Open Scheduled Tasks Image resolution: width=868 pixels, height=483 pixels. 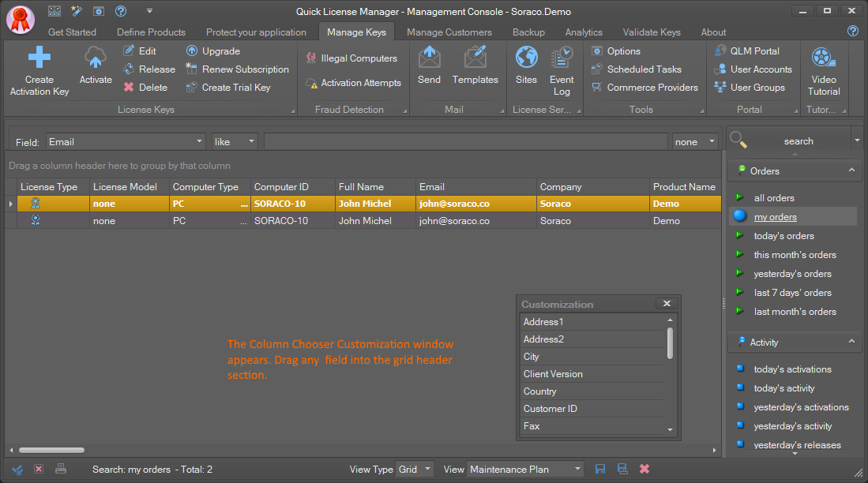point(636,69)
